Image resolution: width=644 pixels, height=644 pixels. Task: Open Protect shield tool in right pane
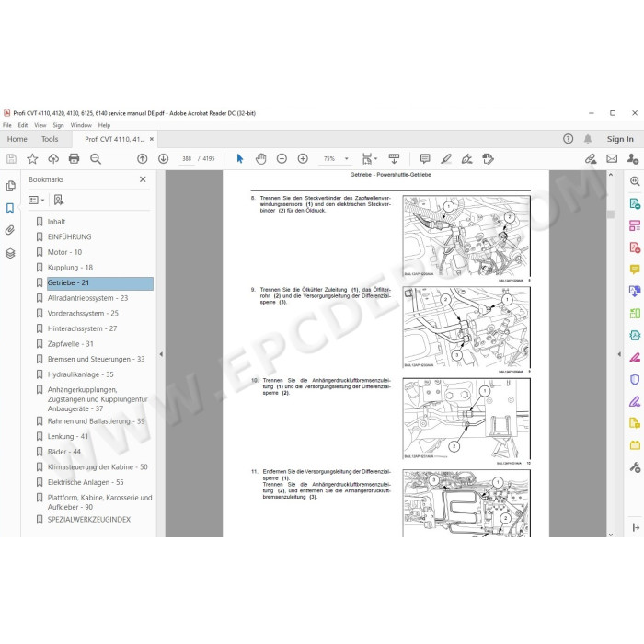[x=635, y=379]
